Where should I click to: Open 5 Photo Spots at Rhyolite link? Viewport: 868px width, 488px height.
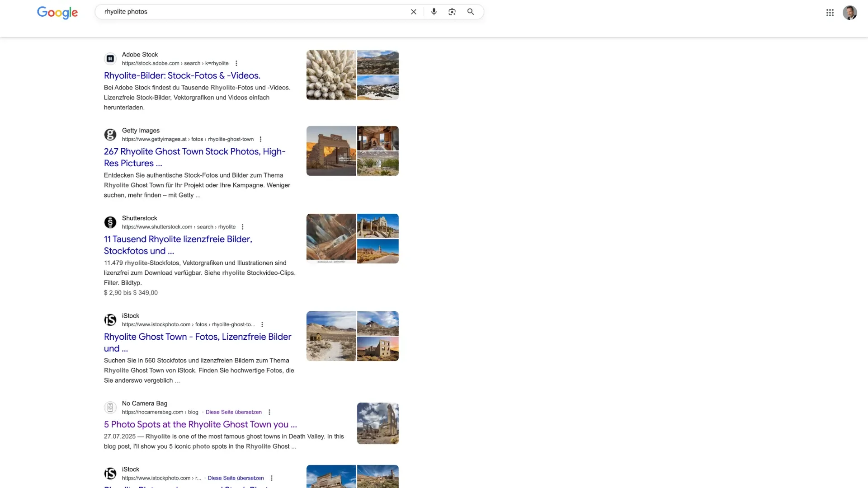(200, 424)
